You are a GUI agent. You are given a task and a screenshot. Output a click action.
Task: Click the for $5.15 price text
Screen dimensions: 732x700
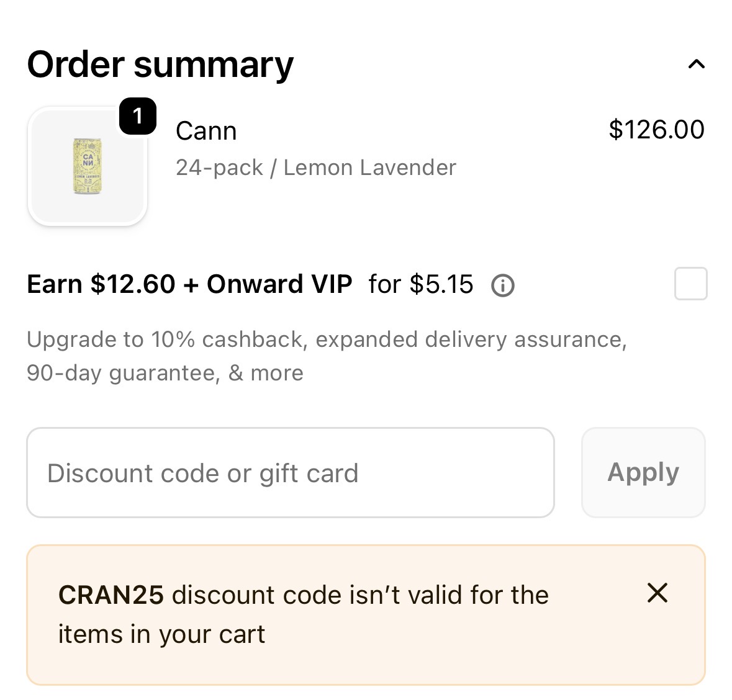pos(420,284)
